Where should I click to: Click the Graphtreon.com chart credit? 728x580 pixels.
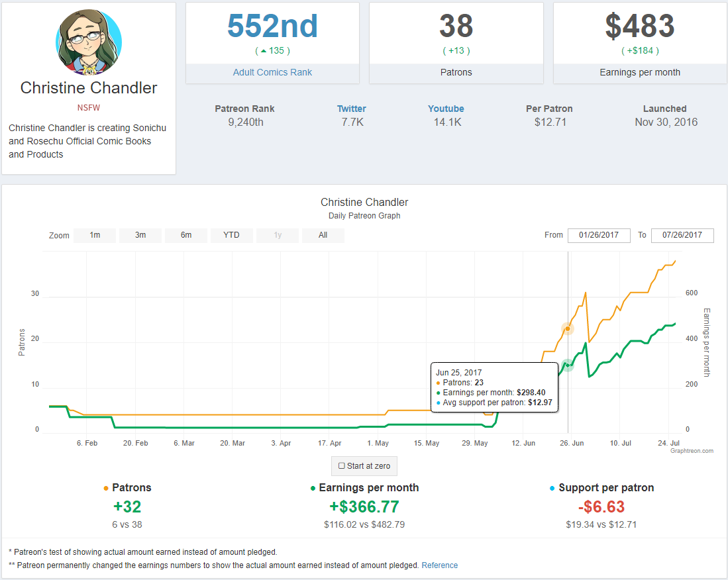(x=692, y=451)
